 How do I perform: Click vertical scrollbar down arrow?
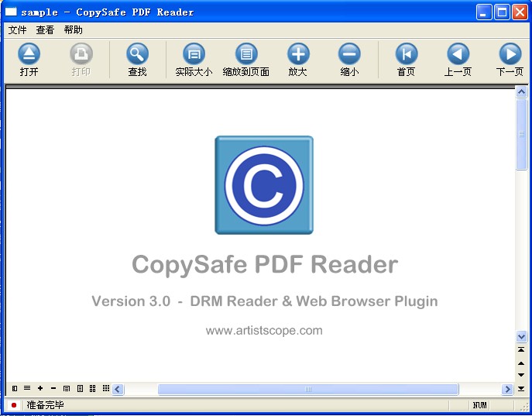coord(521,336)
